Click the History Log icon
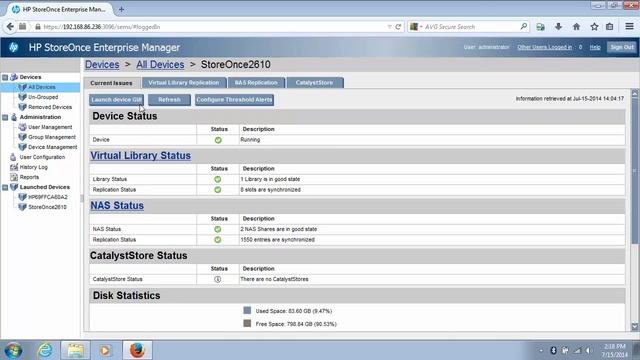Image resolution: width=640 pixels, height=360 pixels. click(x=14, y=167)
